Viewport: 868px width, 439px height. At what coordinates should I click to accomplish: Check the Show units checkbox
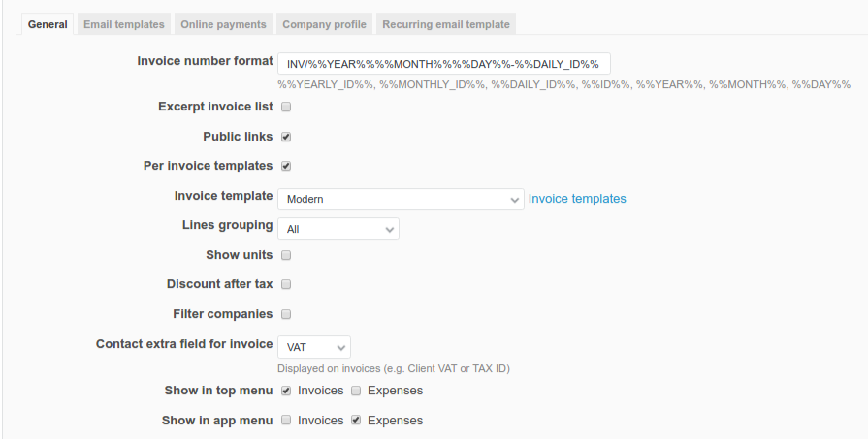coord(286,256)
